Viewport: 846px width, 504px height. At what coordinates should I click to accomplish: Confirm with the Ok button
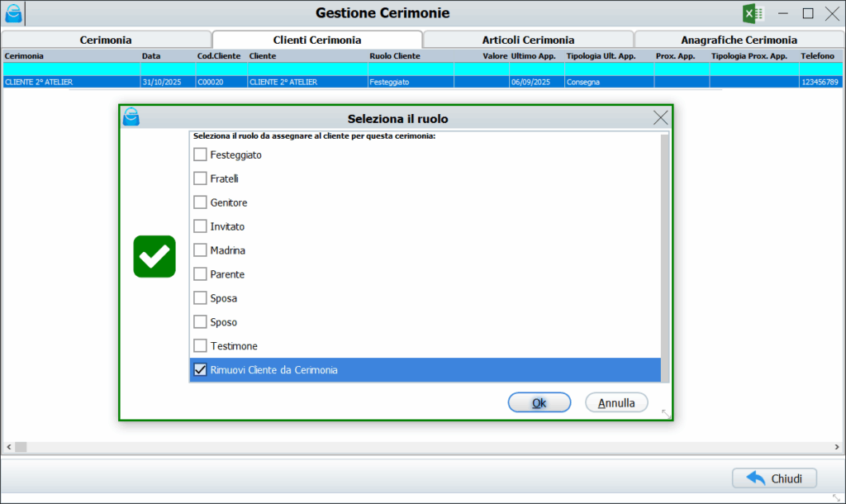[539, 403]
